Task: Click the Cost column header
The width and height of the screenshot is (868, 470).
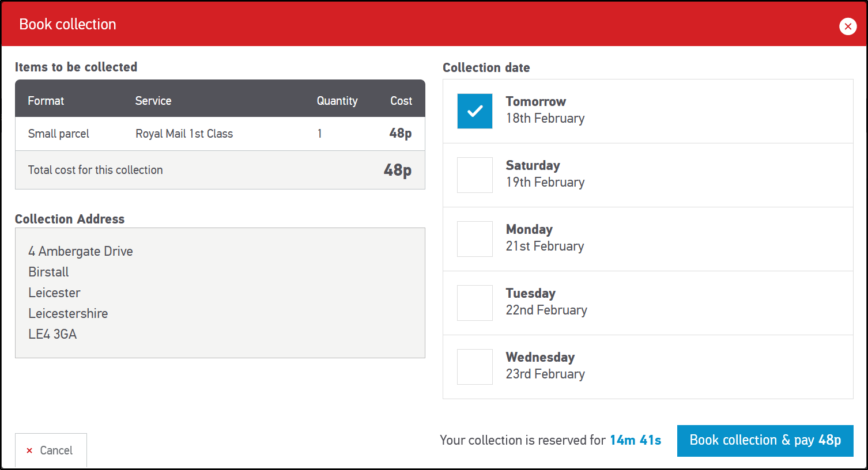Action: point(401,101)
